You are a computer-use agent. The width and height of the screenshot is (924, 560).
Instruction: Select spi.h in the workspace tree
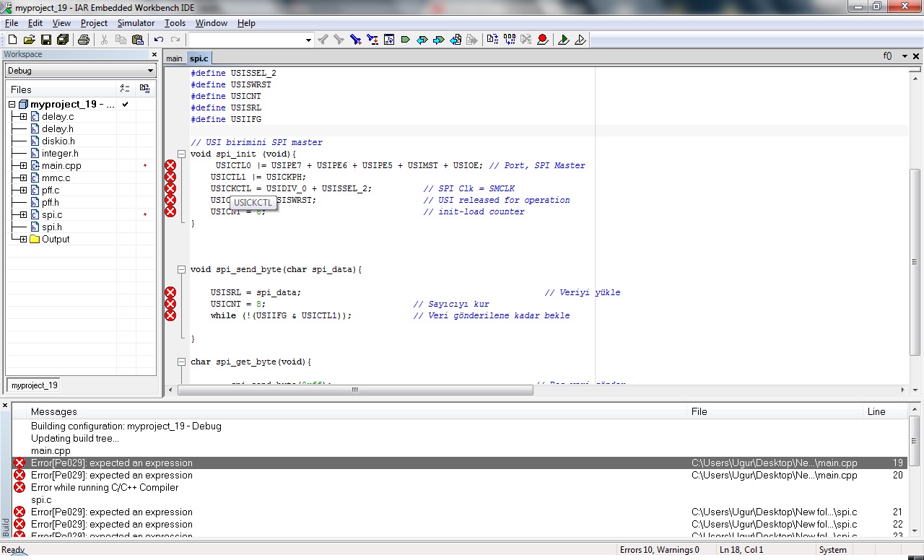[52, 227]
